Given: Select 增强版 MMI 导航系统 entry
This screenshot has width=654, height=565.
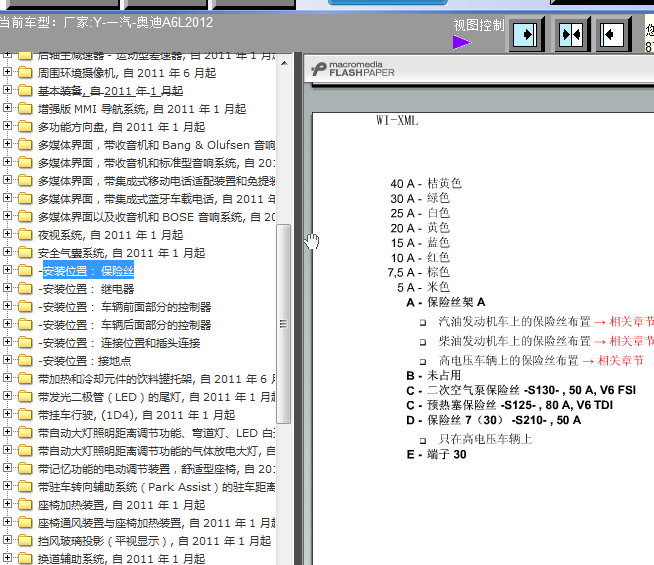Looking at the screenshot, I should click(141, 109).
